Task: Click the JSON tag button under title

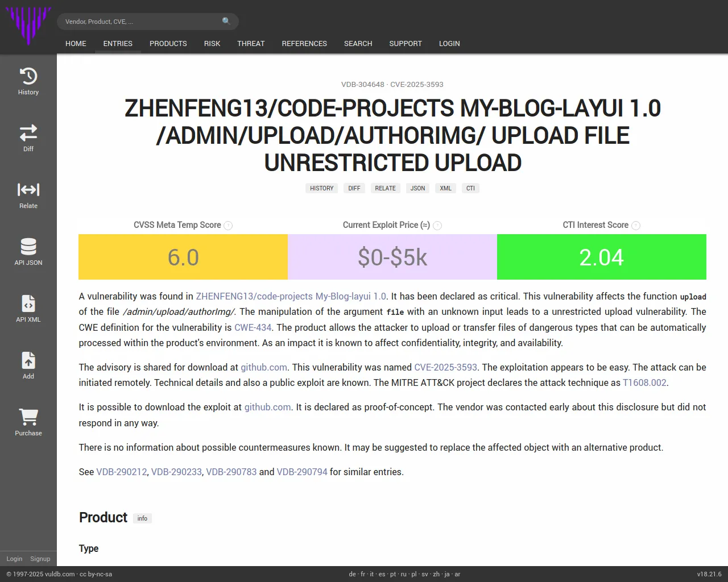Action: 418,188
